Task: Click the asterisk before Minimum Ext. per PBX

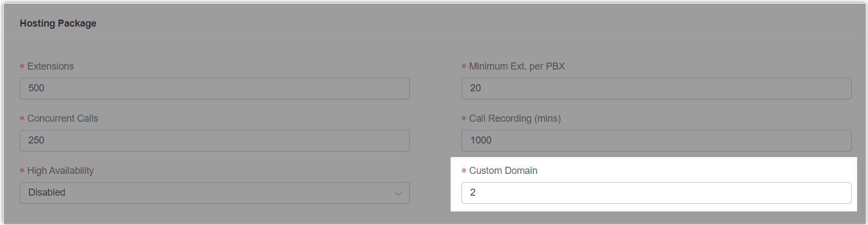Action: [464, 67]
